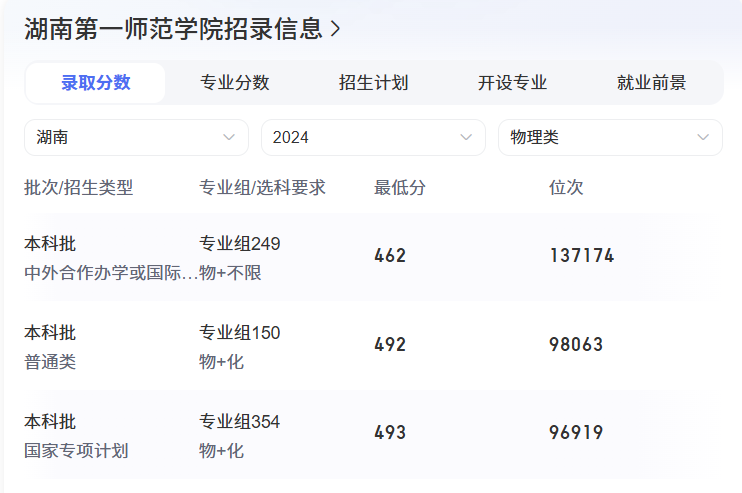Click the 专业组249 cell

tap(239, 244)
